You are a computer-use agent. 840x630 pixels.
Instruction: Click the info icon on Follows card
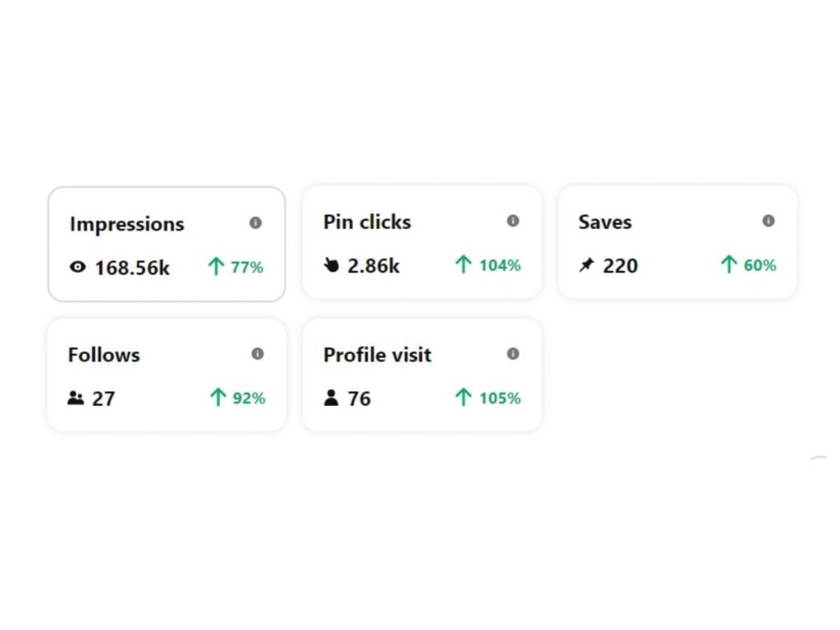click(257, 354)
